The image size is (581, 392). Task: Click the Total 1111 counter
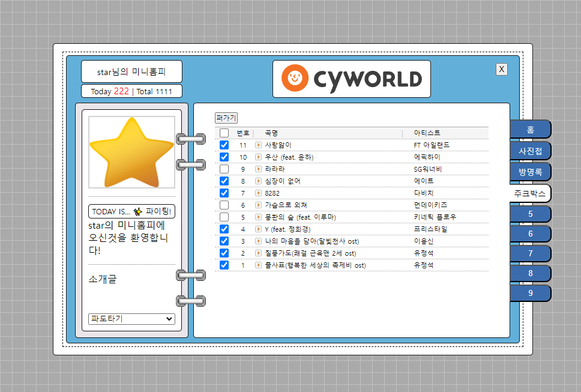[x=154, y=91]
